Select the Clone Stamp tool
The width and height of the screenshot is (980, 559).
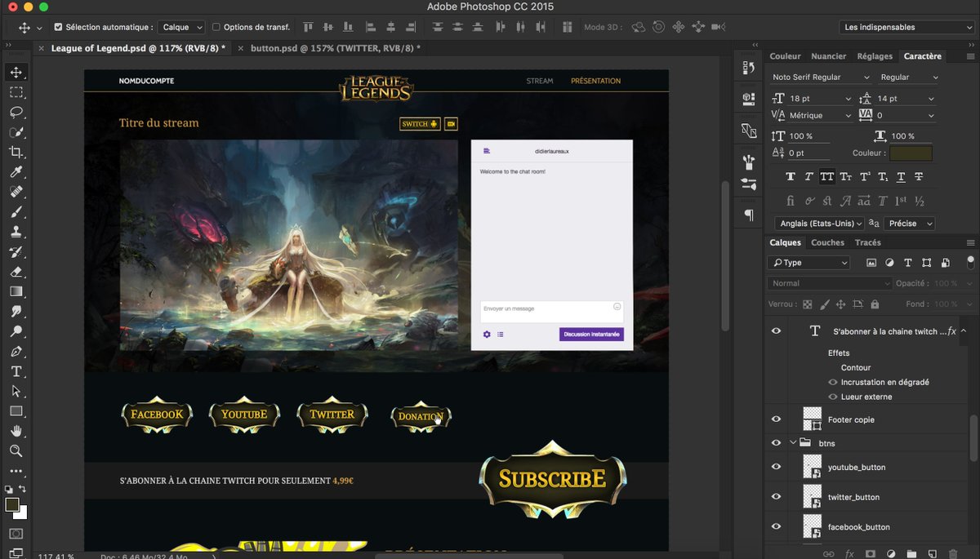click(x=16, y=231)
